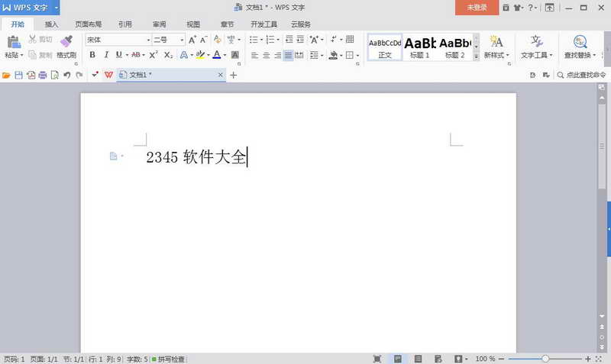Add a new document tab with plus icon
Screen dimensions: 611x364
click(x=234, y=75)
